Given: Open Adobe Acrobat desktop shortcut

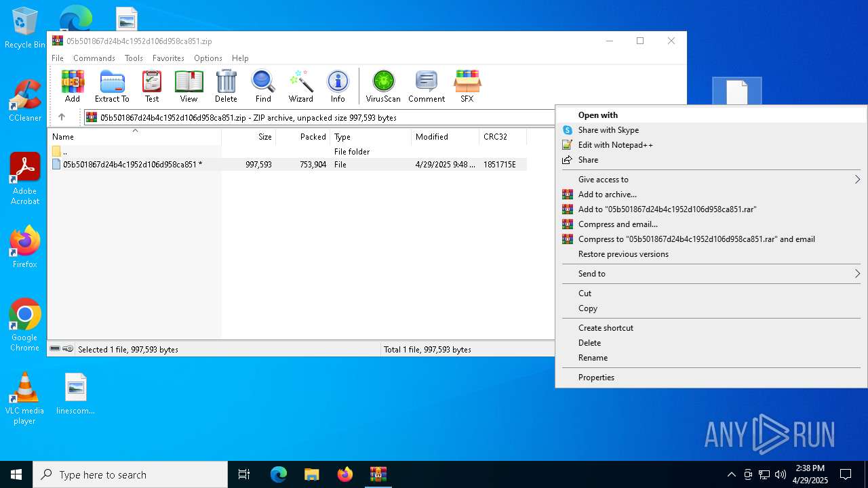Looking at the screenshot, I should click(24, 179).
